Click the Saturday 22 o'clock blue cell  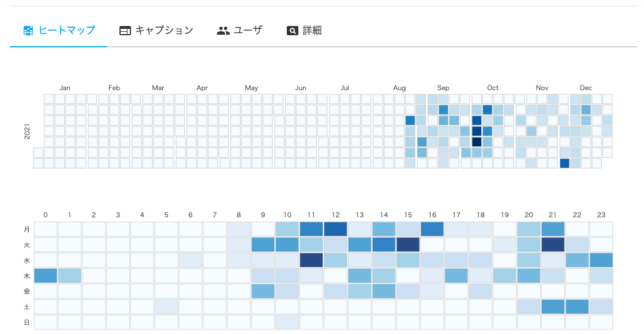click(577, 307)
